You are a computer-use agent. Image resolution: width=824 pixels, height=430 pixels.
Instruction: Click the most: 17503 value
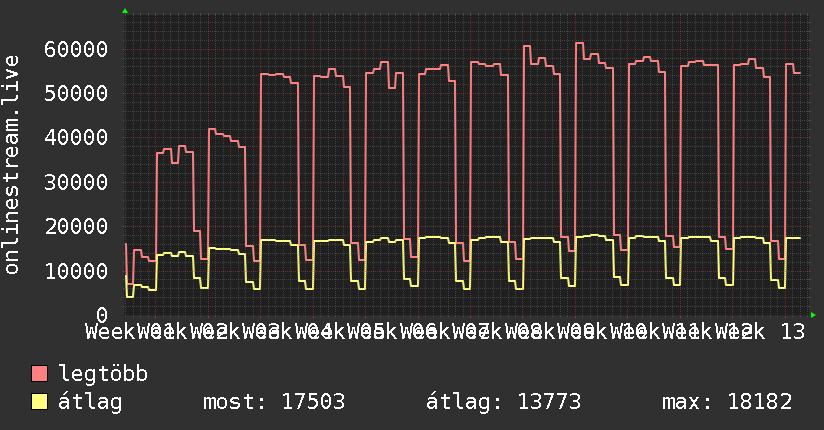click(274, 402)
